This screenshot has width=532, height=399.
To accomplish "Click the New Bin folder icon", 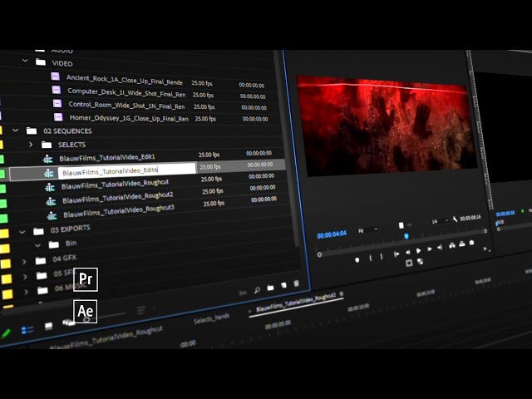I will 270,288.
